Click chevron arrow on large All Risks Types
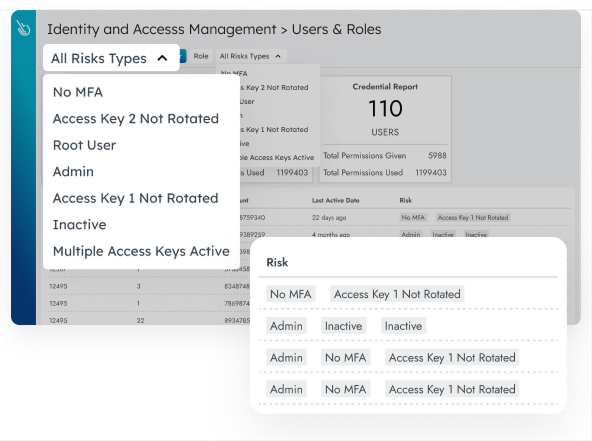Viewport: 592px width, 441px height. pyautogui.click(x=162, y=58)
